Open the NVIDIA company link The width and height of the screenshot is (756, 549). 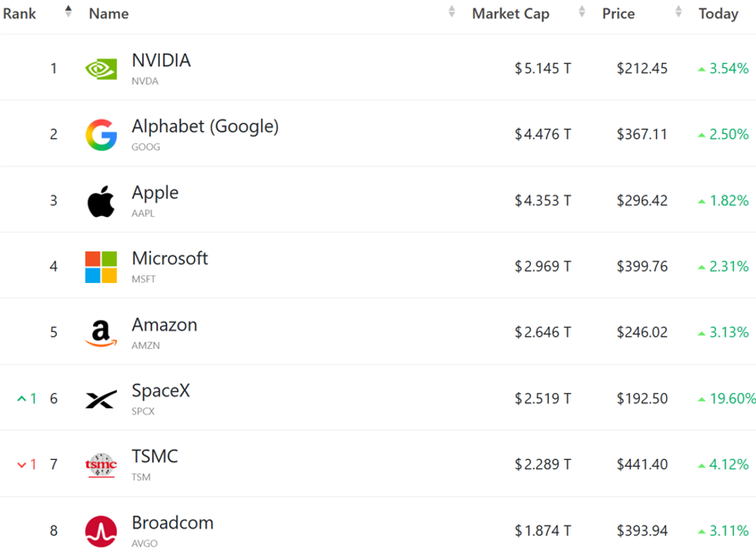click(x=161, y=60)
